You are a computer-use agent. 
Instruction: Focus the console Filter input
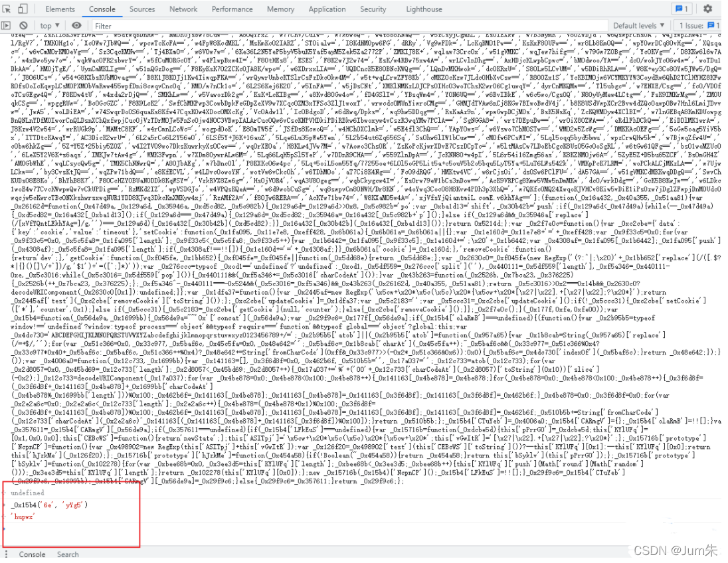coord(348,25)
